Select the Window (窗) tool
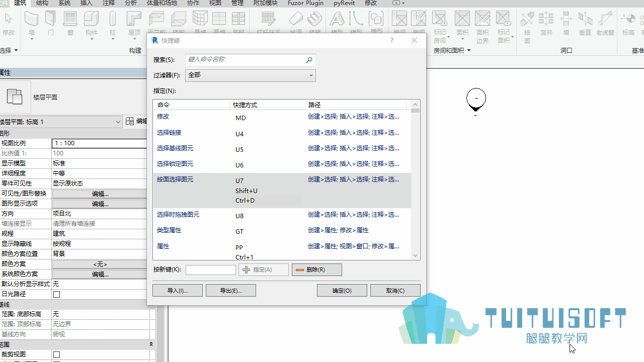The image size is (644, 362). (70, 24)
